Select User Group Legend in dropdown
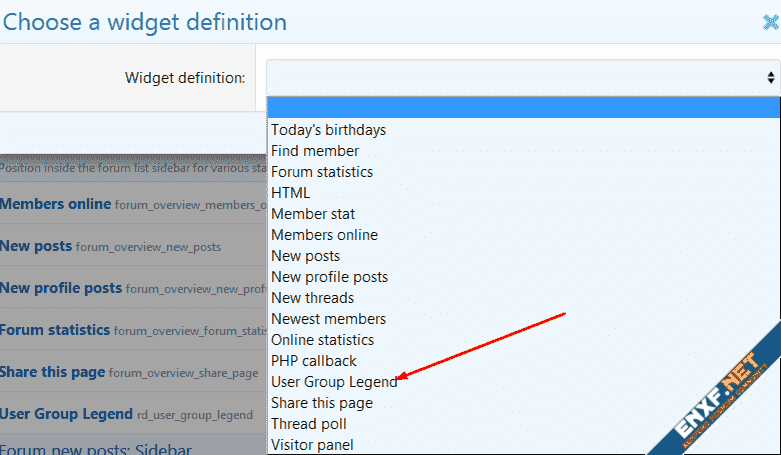This screenshot has height=455, width=781. [334, 382]
